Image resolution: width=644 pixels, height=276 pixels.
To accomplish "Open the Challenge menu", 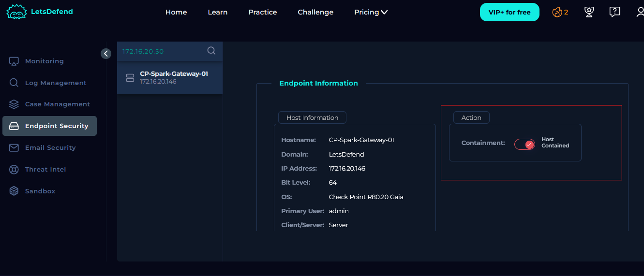I will tap(315, 12).
